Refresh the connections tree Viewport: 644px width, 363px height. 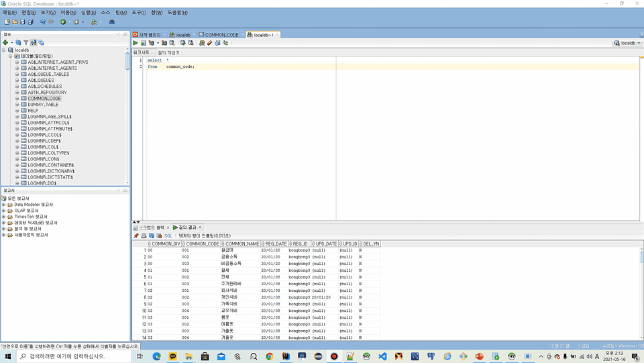[x=19, y=42]
